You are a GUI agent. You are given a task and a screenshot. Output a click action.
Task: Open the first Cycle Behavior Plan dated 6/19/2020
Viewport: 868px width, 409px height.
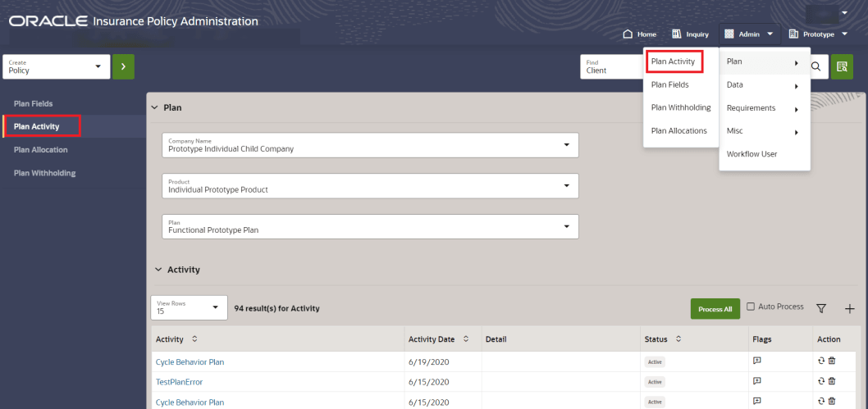pos(190,362)
